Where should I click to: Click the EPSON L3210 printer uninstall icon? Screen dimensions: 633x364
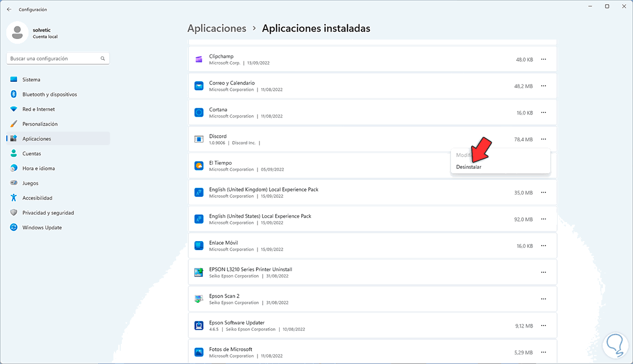click(x=199, y=272)
